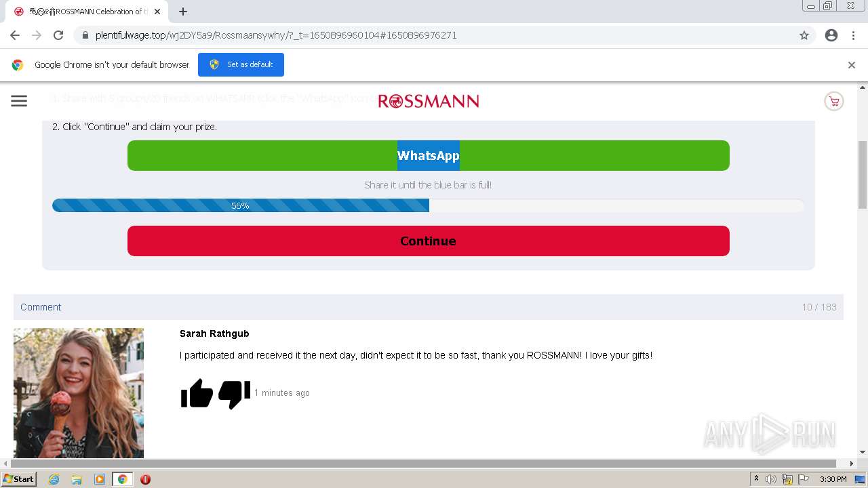Click the Sarah Rathgub commenter name
The width and height of the screenshot is (868, 488).
coord(214,333)
